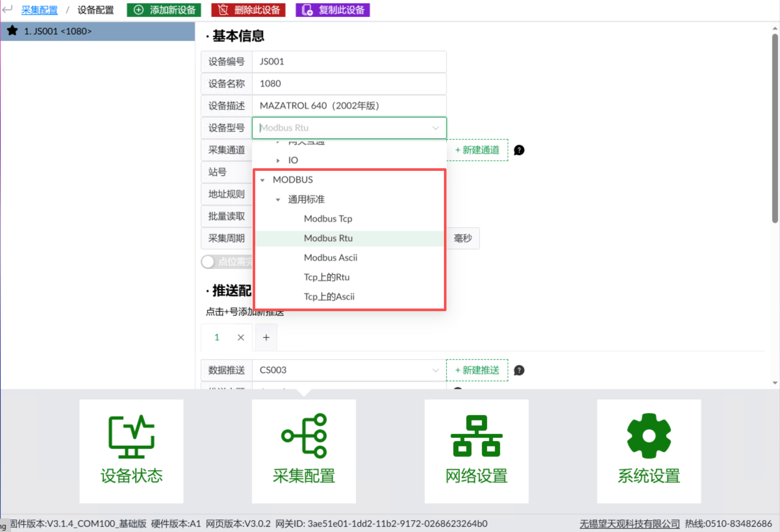The width and height of the screenshot is (780, 532).
Task: Click the 毫秒 unit label
Action: (x=463, y=238)
